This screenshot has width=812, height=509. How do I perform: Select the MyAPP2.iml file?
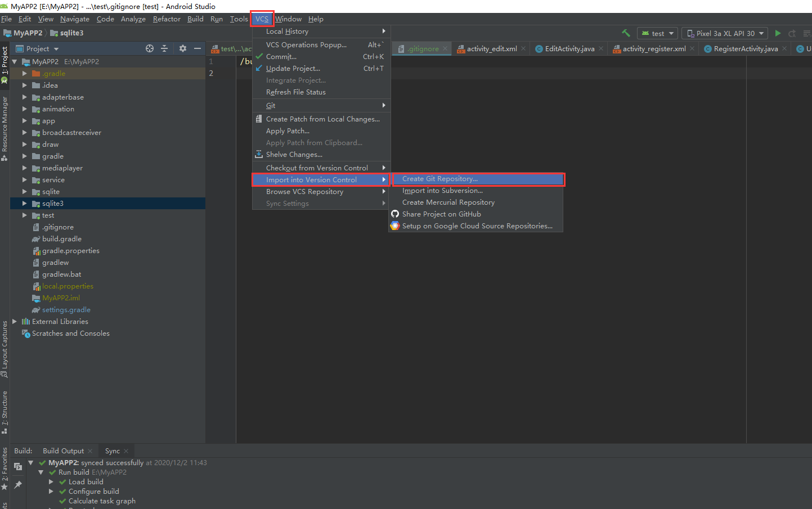(61, 298)
